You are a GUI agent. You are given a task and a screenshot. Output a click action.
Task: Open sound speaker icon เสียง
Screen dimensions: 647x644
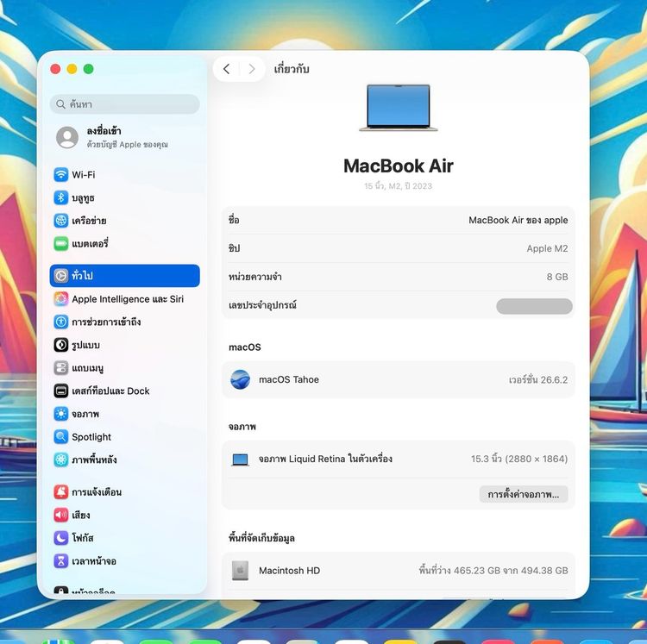(x=61, y=515)
